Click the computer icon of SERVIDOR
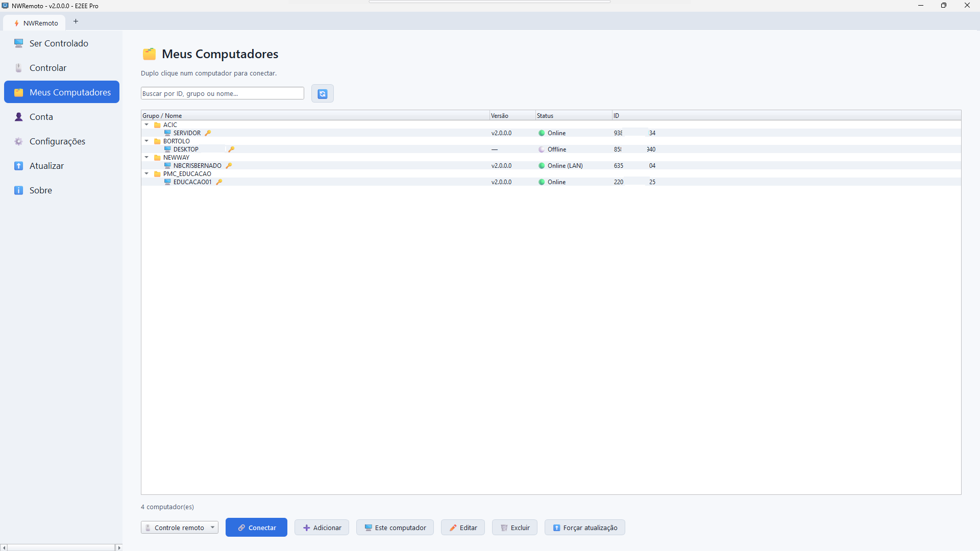The width and height of the screenshot is (980, 551). (x=167, y=133)
